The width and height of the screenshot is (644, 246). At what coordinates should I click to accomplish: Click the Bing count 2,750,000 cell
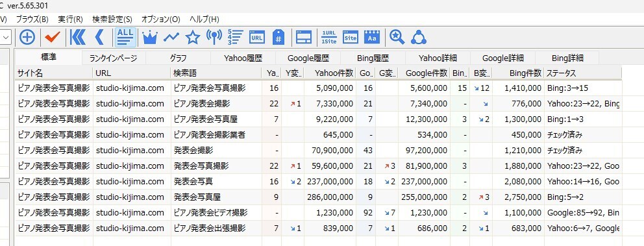[x=518, y=197]
